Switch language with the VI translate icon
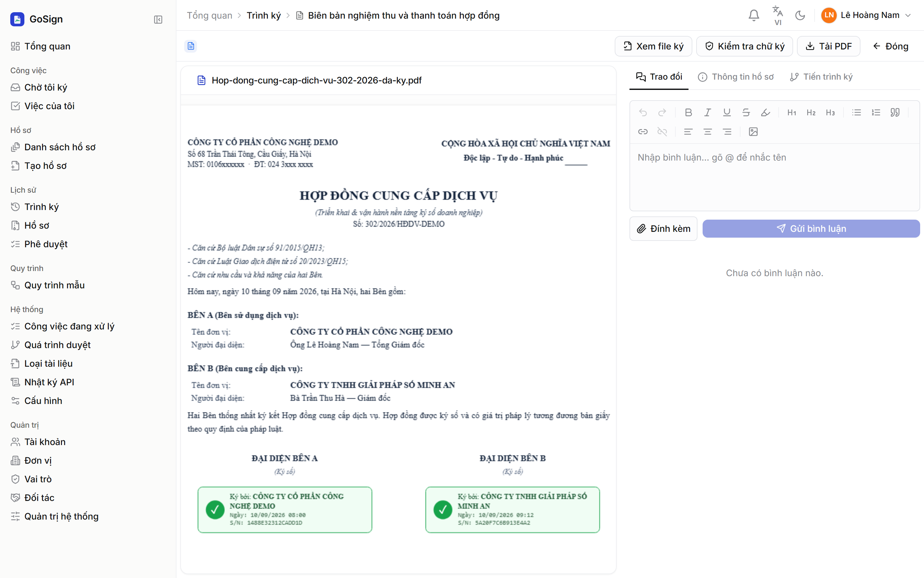 (777, 15)
